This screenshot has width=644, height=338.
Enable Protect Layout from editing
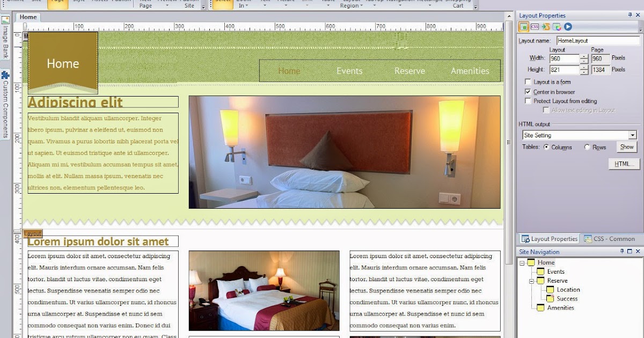point(528,101)
